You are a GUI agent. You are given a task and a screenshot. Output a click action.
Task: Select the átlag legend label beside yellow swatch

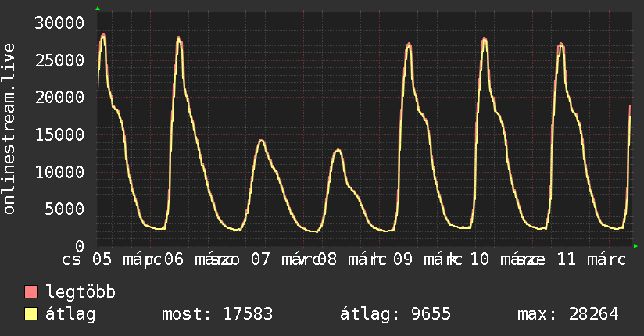[x=70, y=314]
